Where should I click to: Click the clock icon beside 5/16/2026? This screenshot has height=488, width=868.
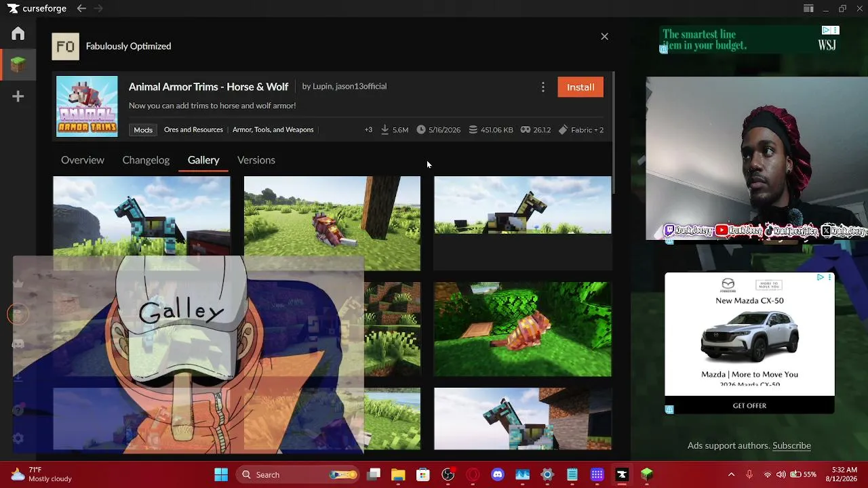coord(421,129)
